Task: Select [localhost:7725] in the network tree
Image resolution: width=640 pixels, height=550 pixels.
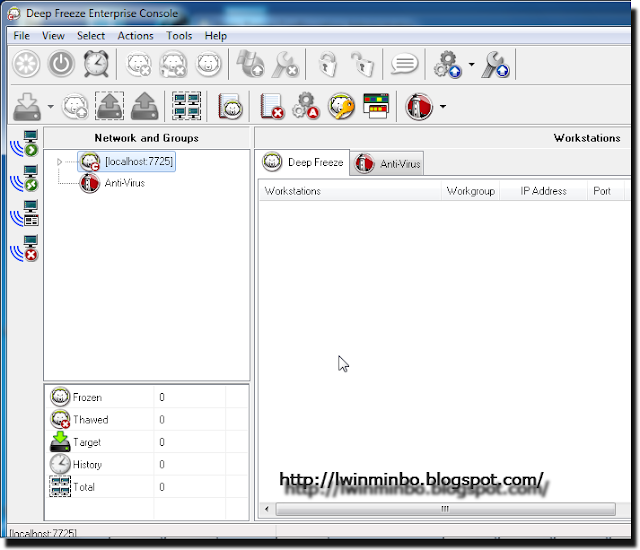Action: [127, 162]
